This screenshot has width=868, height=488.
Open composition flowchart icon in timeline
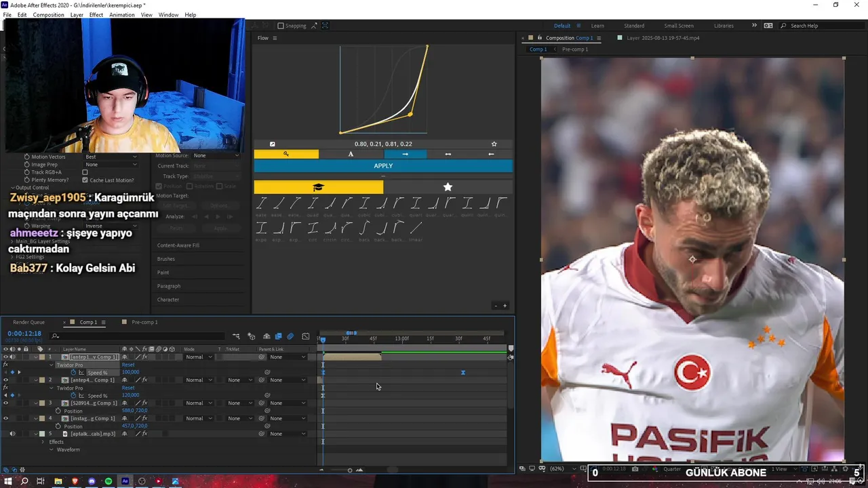[236, 336]
